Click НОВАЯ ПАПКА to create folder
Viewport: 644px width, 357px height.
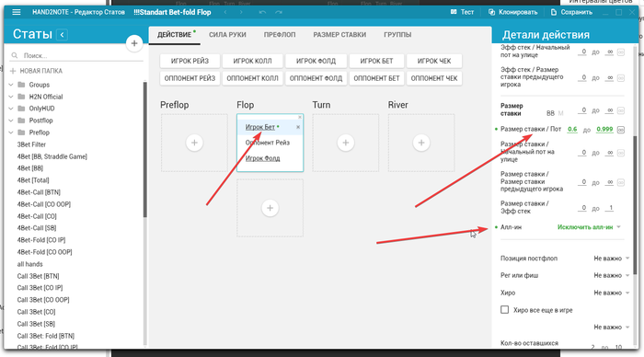pyautogui.click(x=36, y=71)
